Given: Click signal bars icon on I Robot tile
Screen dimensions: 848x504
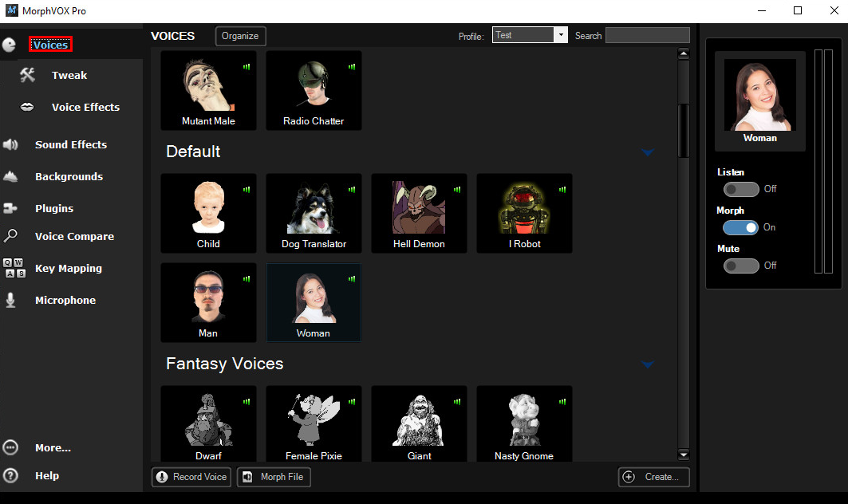Looking at the screenshot, I should (562, 189).
